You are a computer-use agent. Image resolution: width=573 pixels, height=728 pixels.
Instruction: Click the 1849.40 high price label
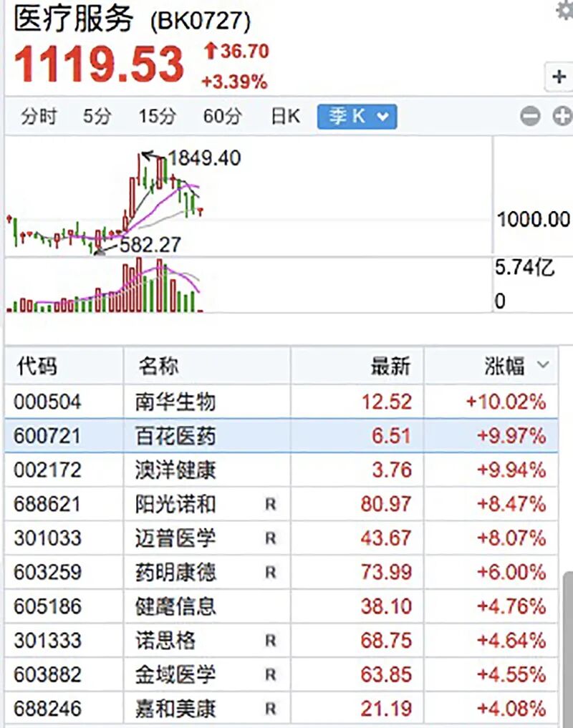[204, 158]
